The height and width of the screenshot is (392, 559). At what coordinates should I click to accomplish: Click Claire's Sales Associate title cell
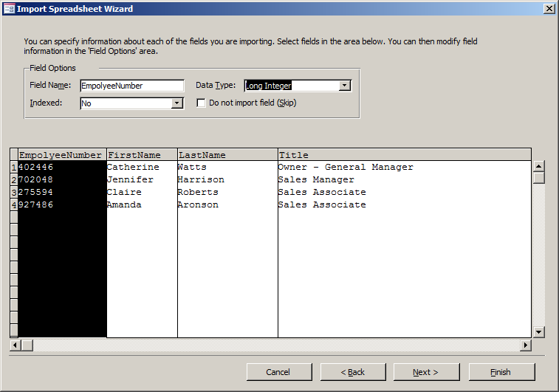404,192
